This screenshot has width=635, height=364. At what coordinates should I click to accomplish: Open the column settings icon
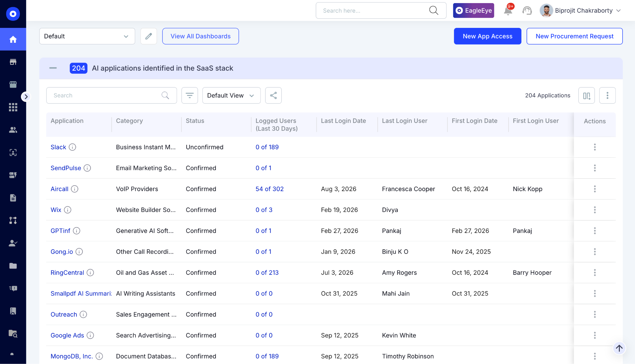click(x=587, y=95)
